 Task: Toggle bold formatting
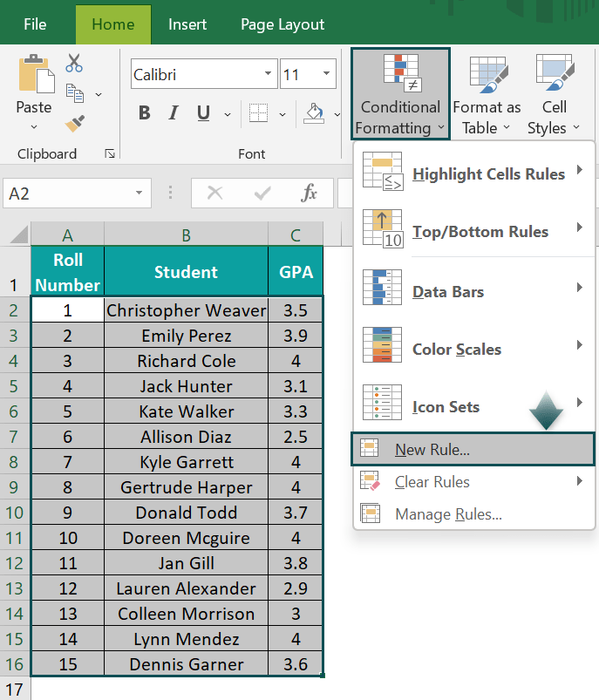144,113
